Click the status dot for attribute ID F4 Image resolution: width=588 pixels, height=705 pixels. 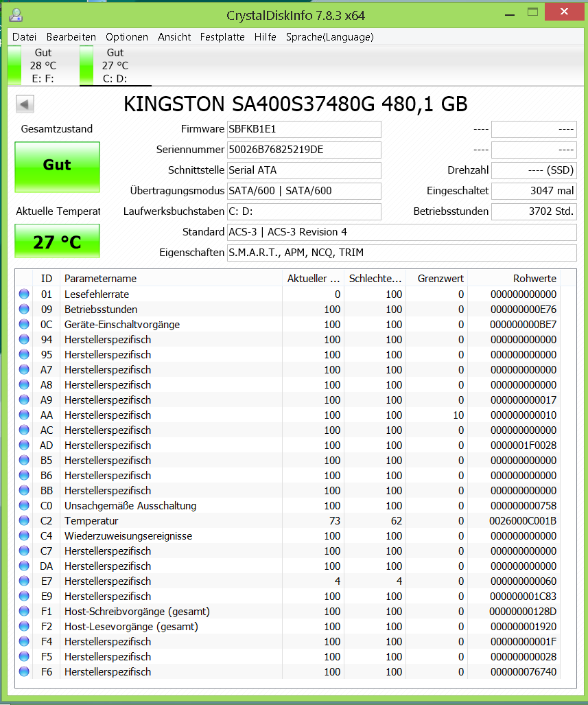click(x=24, y=642)
